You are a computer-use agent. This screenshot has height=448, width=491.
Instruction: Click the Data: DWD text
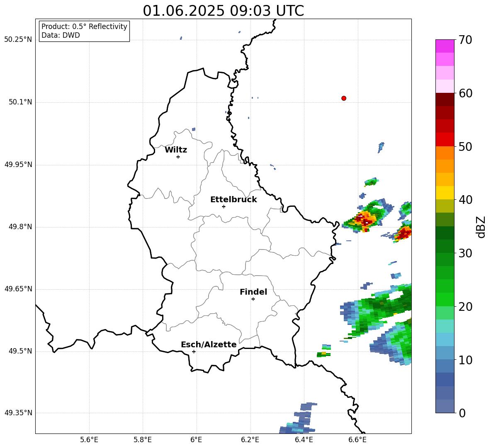point(61,35)
